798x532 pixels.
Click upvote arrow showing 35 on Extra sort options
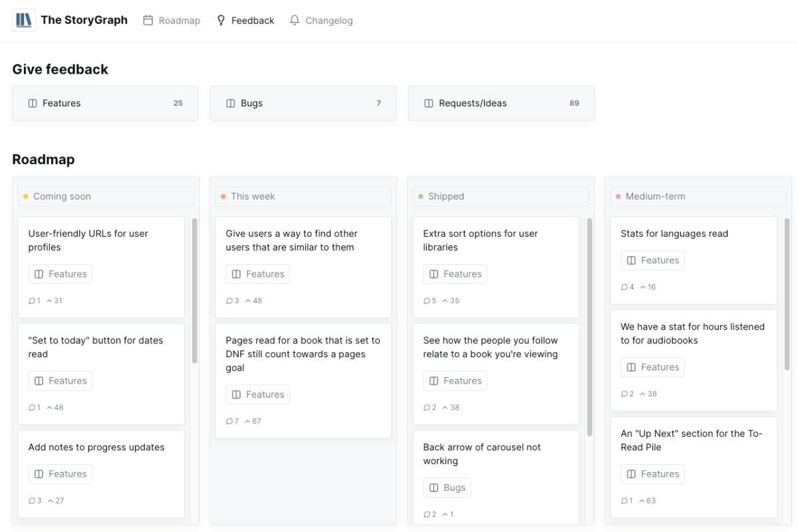(x=446, y=301)
